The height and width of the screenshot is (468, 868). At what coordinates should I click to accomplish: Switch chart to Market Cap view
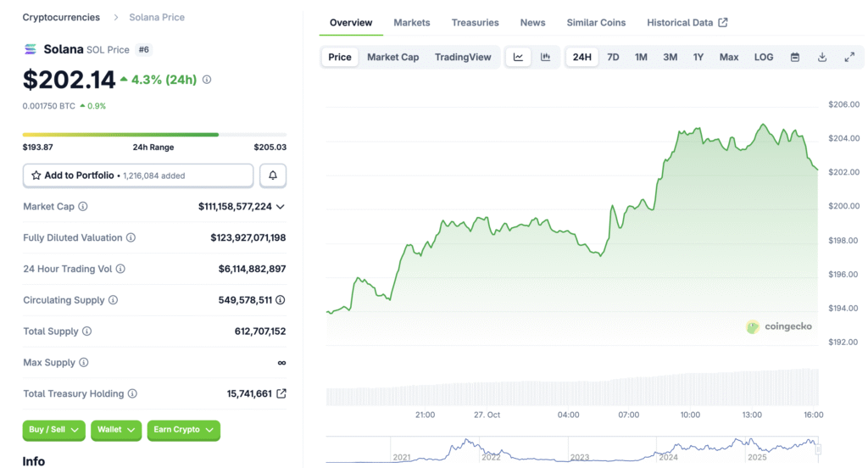tap(392, 58)
